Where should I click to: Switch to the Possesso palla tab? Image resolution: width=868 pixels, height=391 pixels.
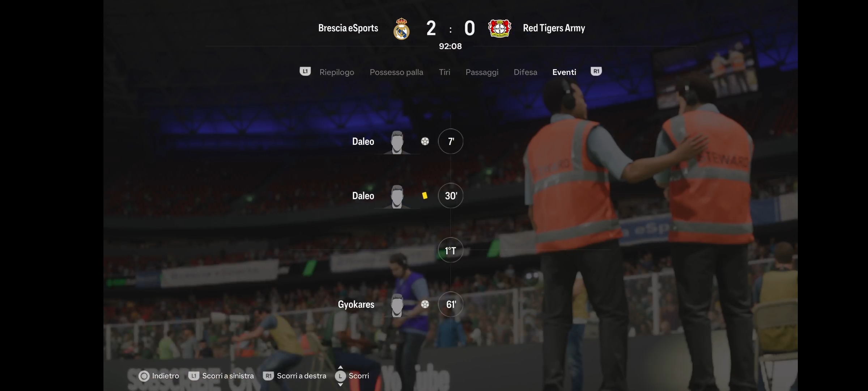point(396,72)
